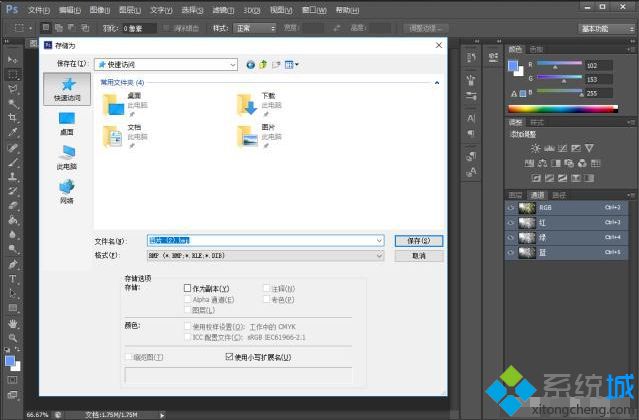Open the view menu dropdown in dialog
639x420 pixels.
click(292, 64)
